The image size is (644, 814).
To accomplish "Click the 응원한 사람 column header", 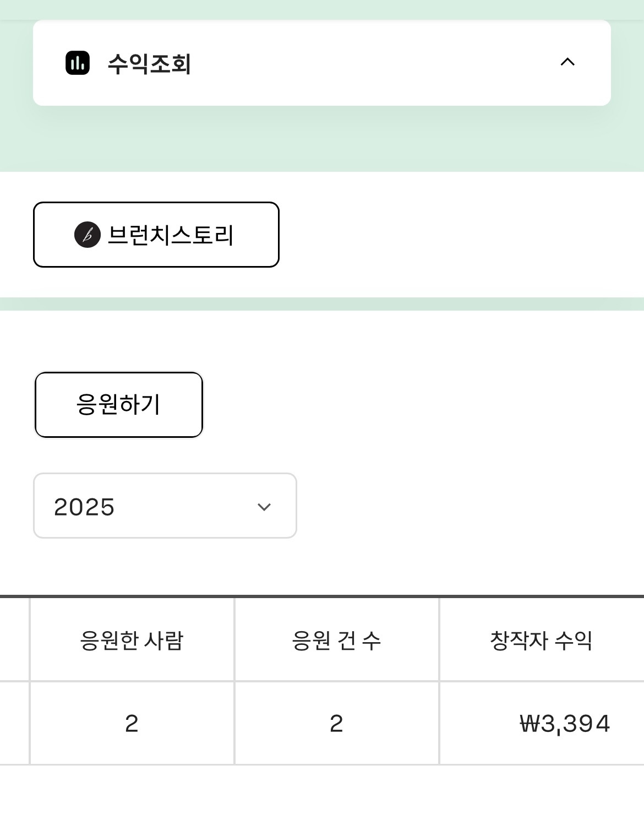I will pos(132,640).
